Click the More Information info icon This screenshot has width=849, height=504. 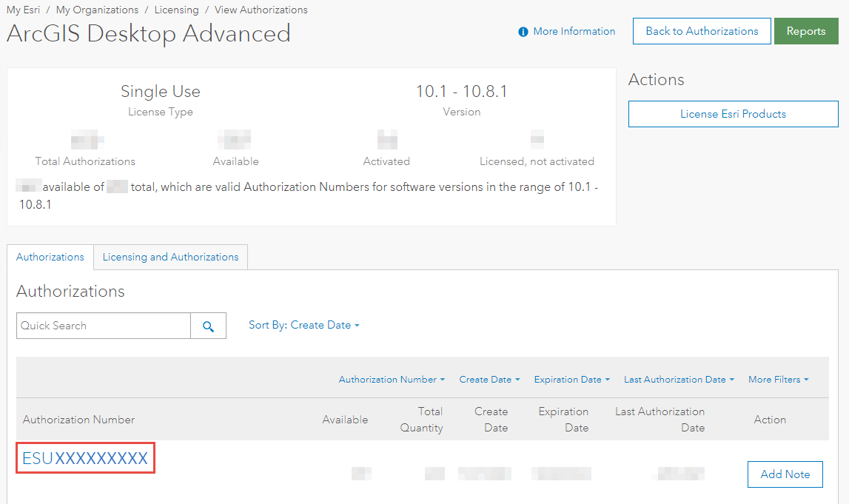[523, 31]
